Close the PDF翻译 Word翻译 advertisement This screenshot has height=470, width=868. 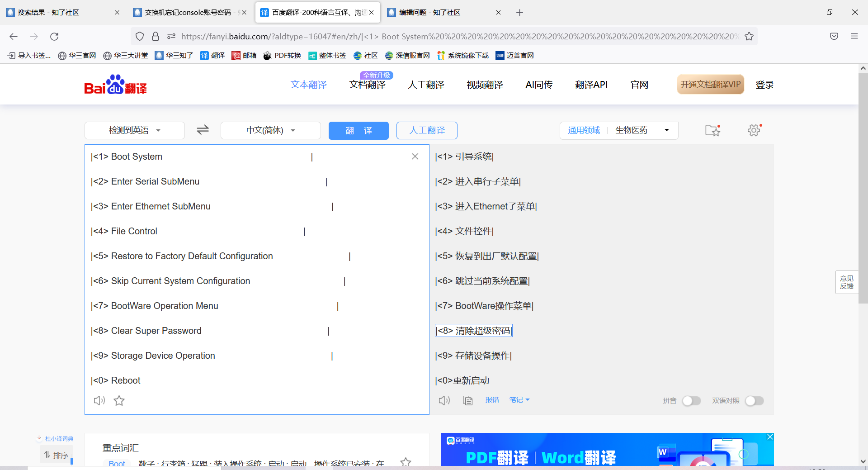(770, 437)
